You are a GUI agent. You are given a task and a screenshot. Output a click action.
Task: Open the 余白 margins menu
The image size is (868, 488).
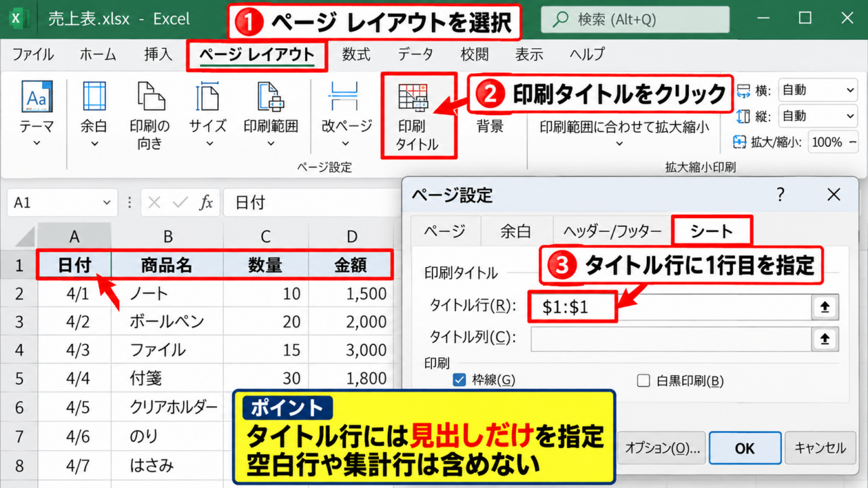94,114
